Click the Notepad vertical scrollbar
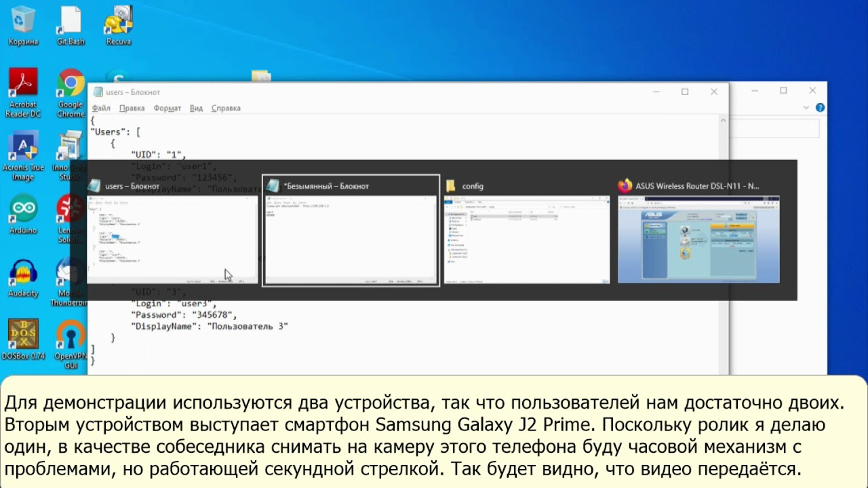868x488 pixels. pos(724,244)
